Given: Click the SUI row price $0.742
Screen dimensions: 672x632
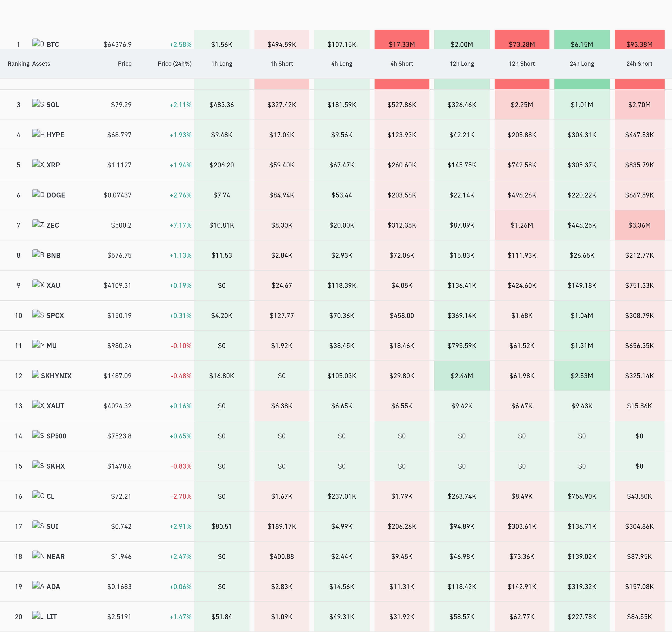Looking at the screenshot, I should click(x=121, y=527).
